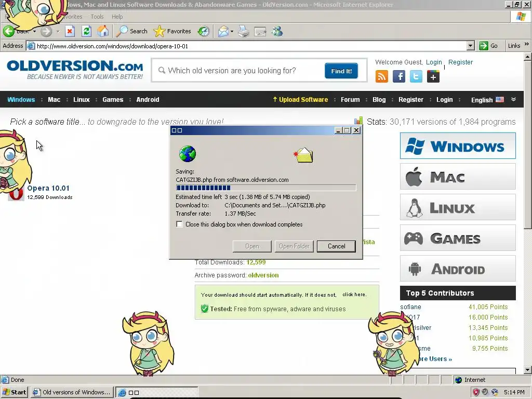This screenshot has height=399, width=532.
Task: Click the Games category banner
Action: [x=458, y=238]
